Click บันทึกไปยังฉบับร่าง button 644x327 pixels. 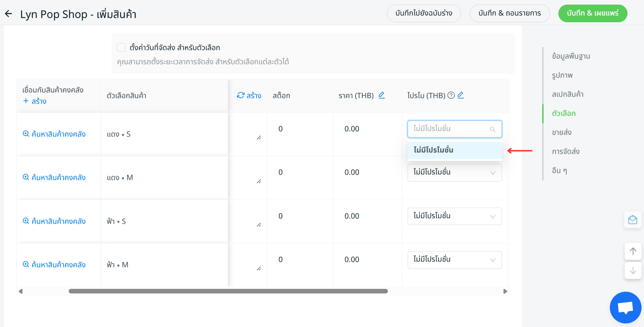[424, 13]
